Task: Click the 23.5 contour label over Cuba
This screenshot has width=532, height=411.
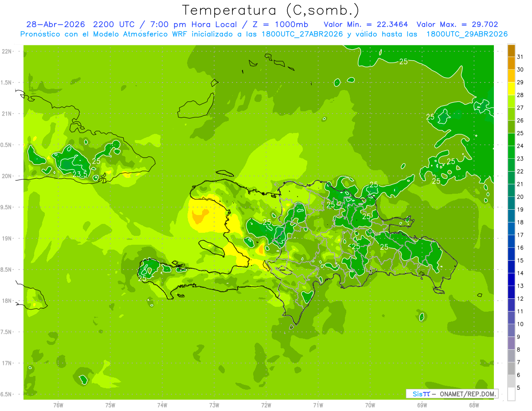Action: click(x=80, y=174)
